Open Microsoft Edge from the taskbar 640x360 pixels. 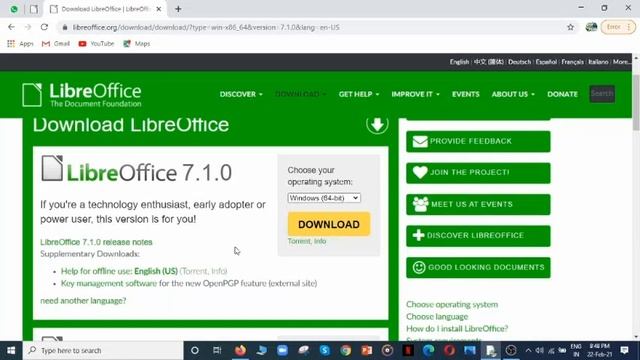click(428, 350)
